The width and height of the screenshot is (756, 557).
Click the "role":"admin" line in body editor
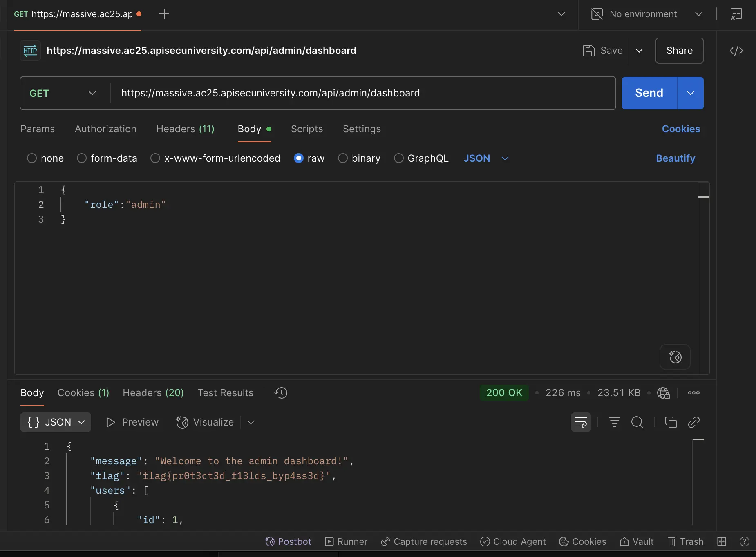click(x=125, y=205)
